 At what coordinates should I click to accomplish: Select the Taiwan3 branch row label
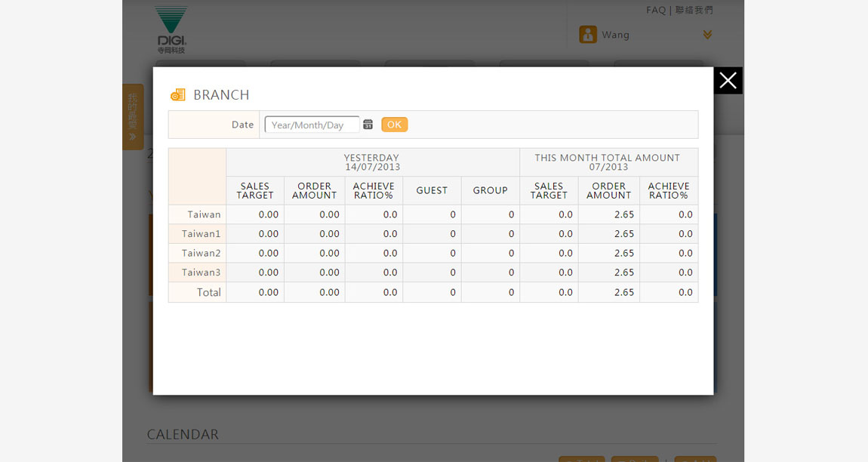click(x=201, y=273)
